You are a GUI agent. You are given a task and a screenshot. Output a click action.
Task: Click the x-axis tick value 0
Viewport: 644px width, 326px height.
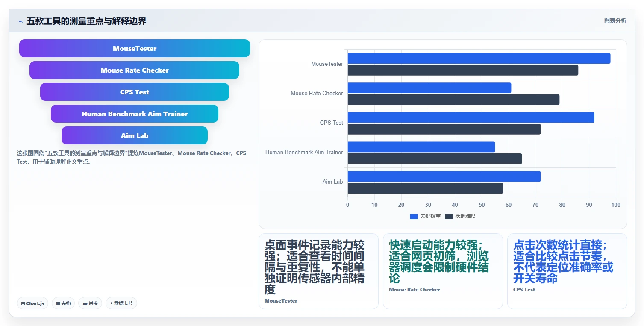(x=347, y=205)
